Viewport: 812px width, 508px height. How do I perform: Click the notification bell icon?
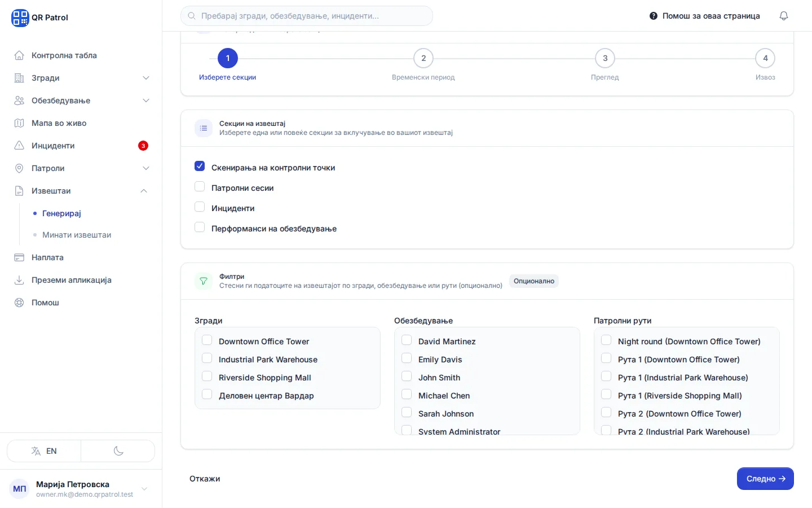click(784, 16)
